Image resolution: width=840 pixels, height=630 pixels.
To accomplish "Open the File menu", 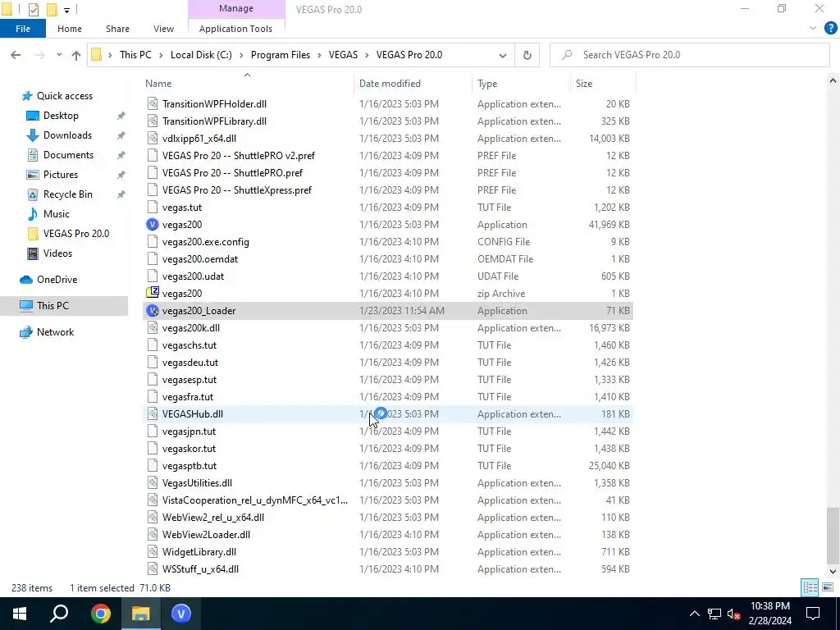I will pos(22,29).
